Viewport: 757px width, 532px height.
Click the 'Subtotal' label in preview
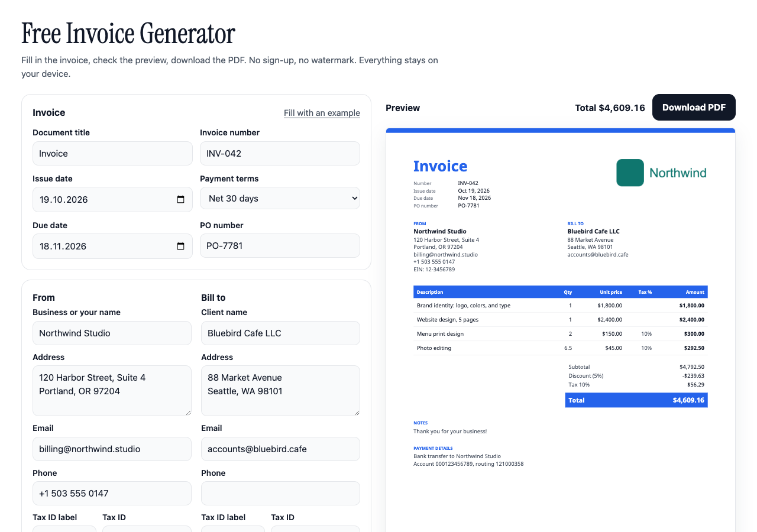point(579,367)
